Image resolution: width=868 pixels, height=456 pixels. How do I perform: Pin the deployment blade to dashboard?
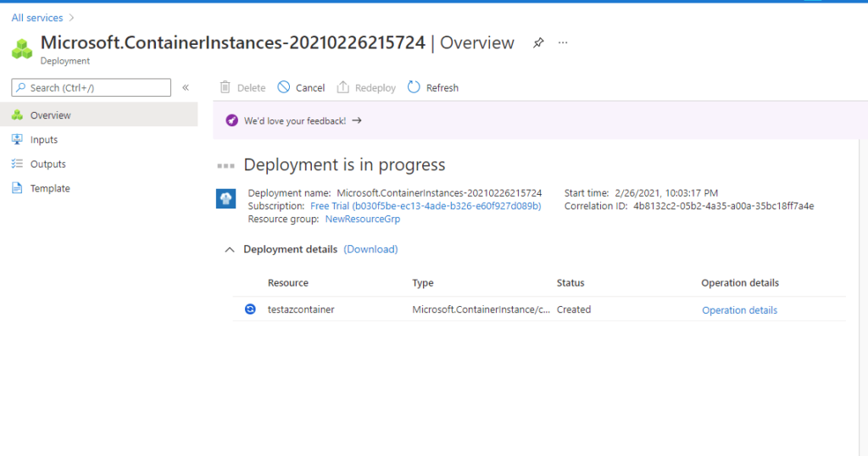tap(538, 42)
